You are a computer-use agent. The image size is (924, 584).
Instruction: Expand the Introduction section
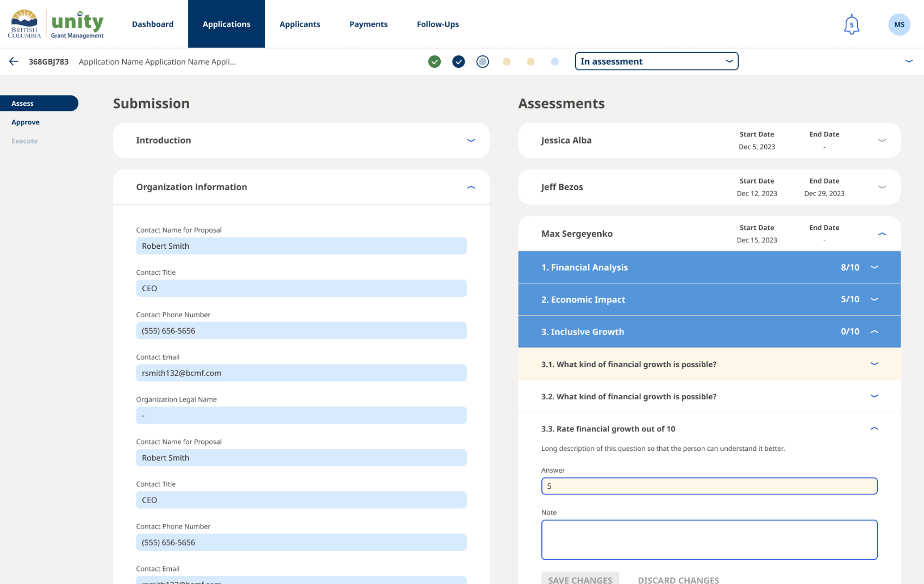point(471,140)
